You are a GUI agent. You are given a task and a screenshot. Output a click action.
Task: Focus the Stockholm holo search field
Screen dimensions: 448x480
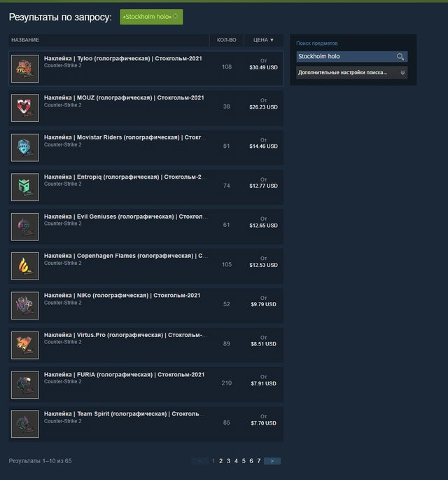pyautogui.click(x=346, y=57)
